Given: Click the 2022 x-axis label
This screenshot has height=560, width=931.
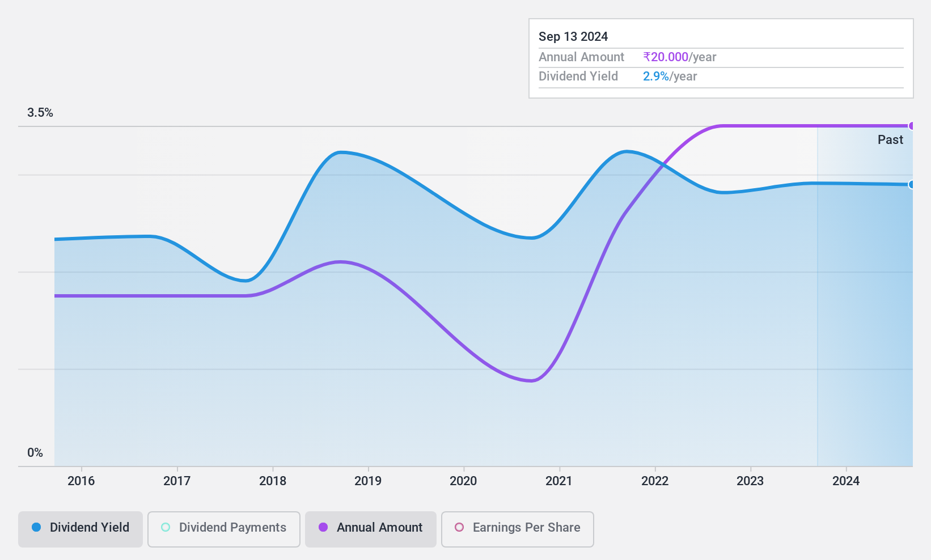Looking at the screenshot, I should click(x=655, y=481).
